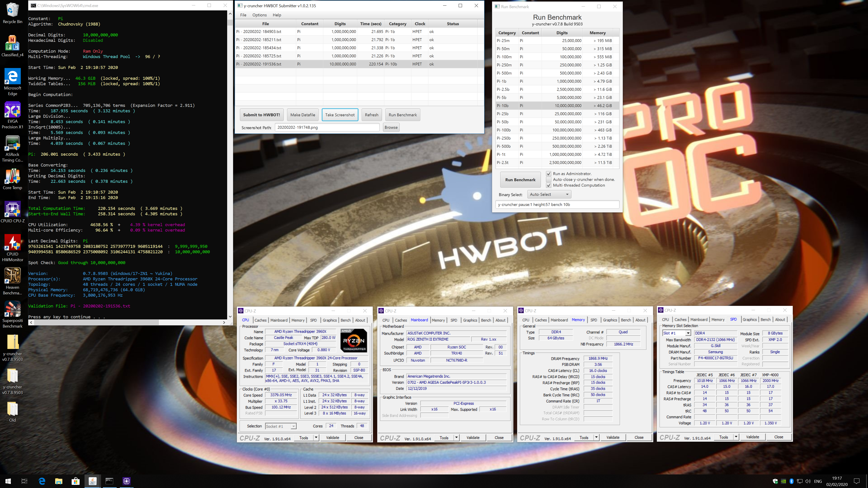Toggle the Run as Administrator checkbox
The height and width of the screenshot is (488, 868).
coord(549,174)
